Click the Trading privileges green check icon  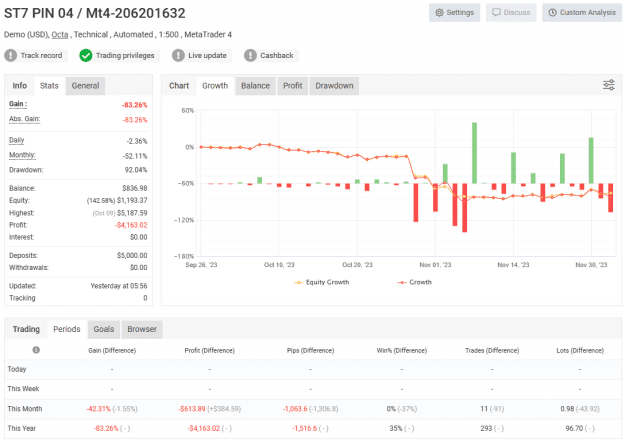click(86, 55)
